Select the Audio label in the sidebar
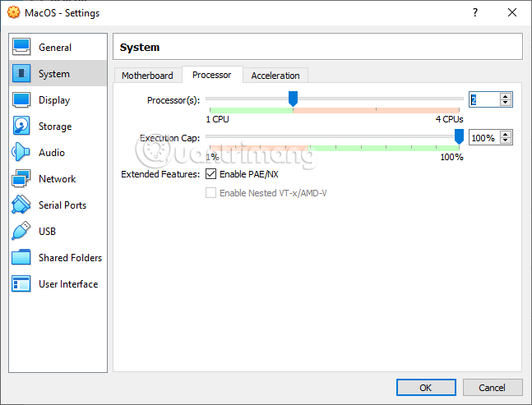This screenshot has width=532, height=405. tap(52, 153)
